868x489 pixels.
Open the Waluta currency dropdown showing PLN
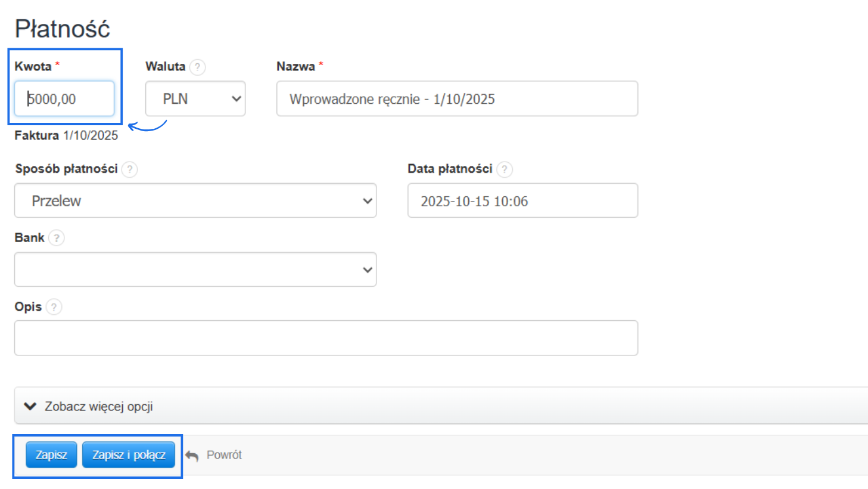(x=195, y=99)
